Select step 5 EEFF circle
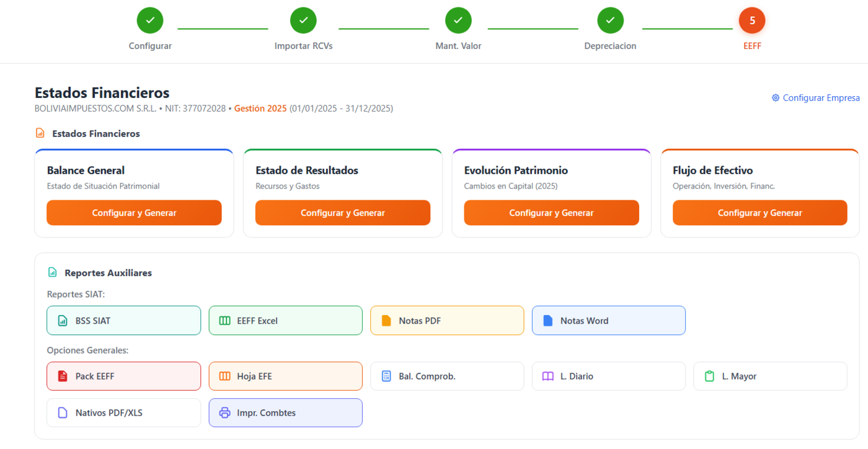The image size is (868, 449). click(x=752, y=20)
